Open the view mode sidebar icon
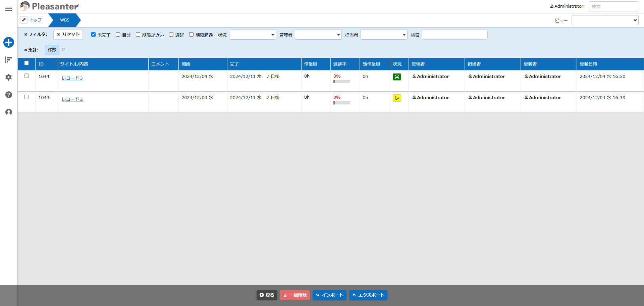The height and width of the screenshot is (306, 644). (x=9, y=60)
